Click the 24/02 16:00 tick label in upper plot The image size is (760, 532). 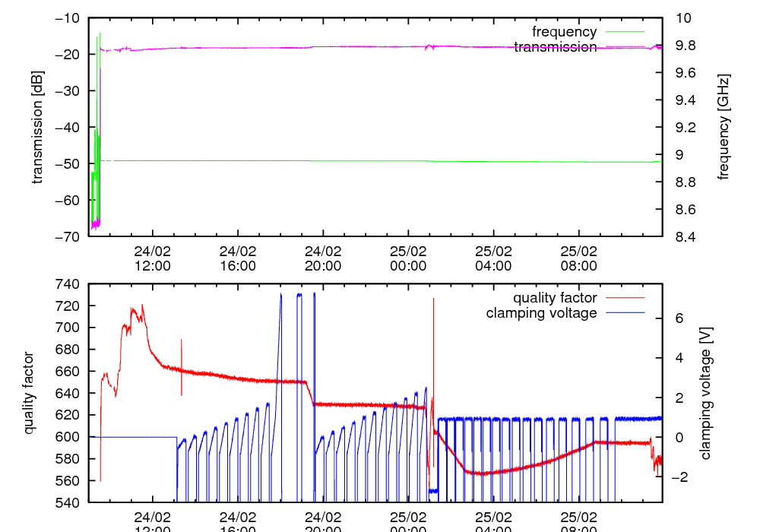(x=238, y=258)
